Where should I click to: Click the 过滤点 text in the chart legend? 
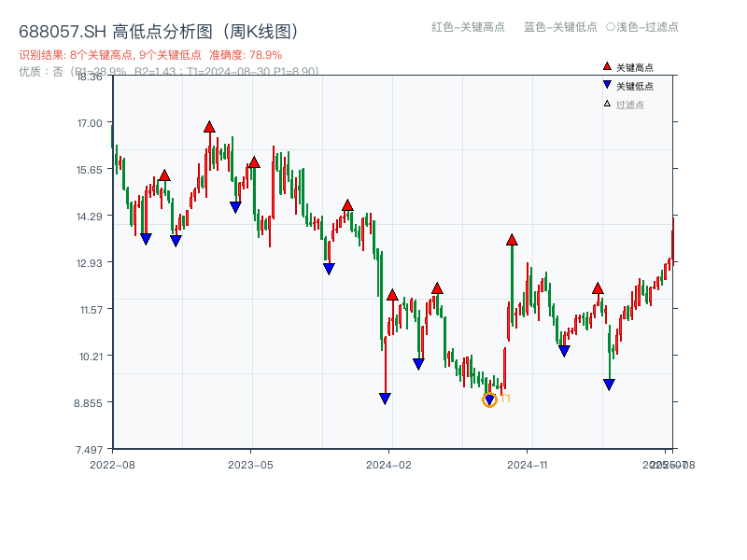629,105
